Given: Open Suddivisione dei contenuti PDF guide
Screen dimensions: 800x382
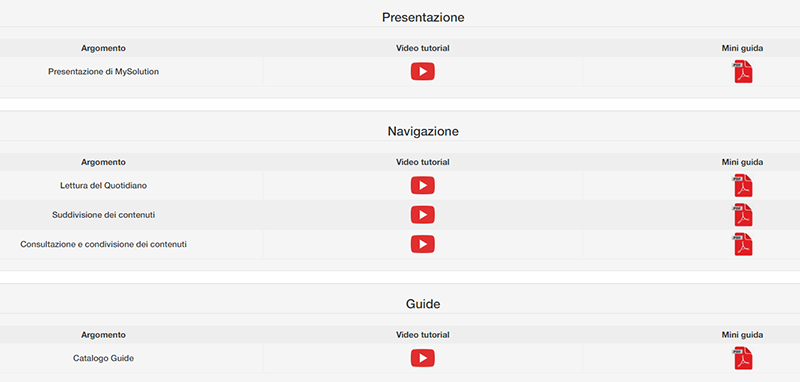Looking at the screenshot, I should click(x=743, y=215).
